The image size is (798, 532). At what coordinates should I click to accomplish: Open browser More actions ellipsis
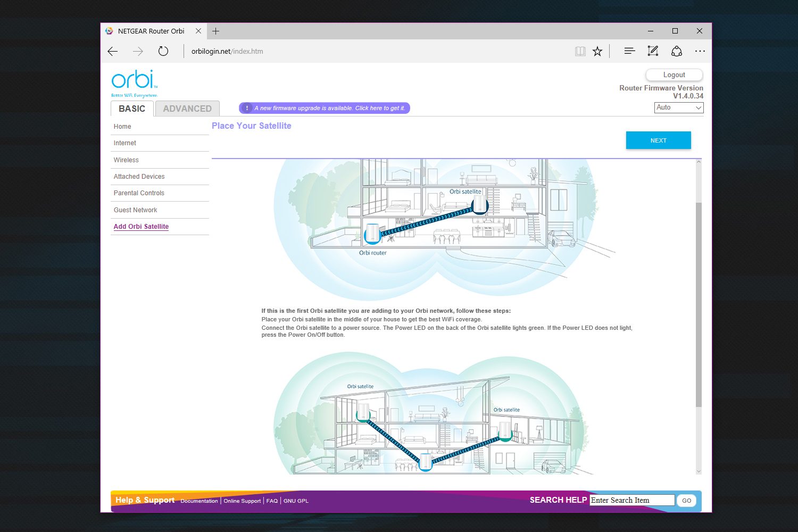(x=700, y=51)
